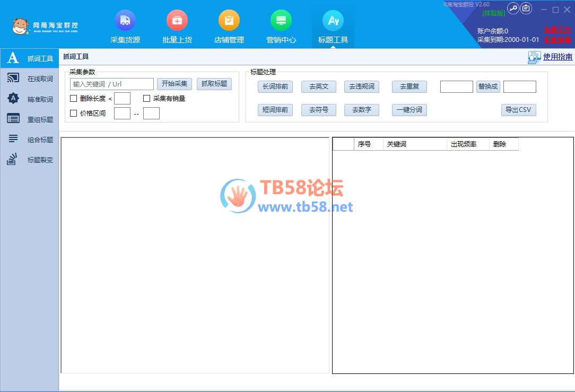Open the 批量上货 red icon

pyautogui.click(x=177, y=20)
